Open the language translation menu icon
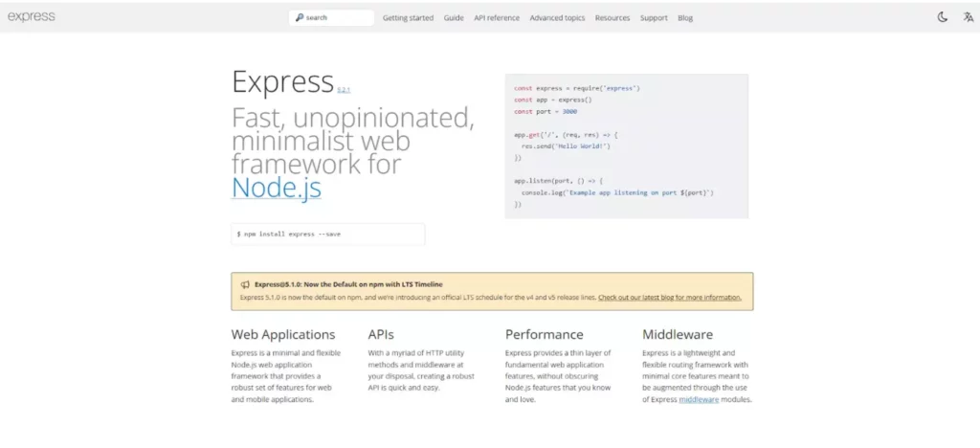Screen dimensions: 980x448 pos(969,17)
